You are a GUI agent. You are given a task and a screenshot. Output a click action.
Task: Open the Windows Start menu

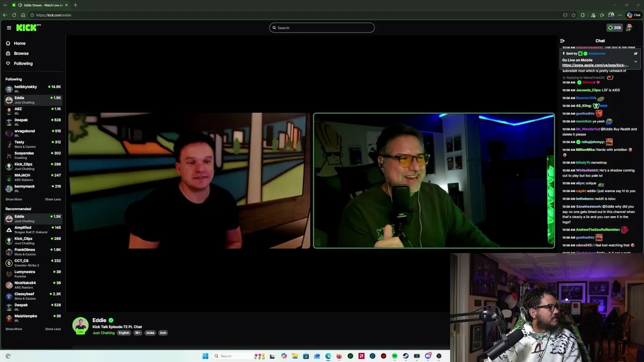pyautogui.click(x=205, y=356)
